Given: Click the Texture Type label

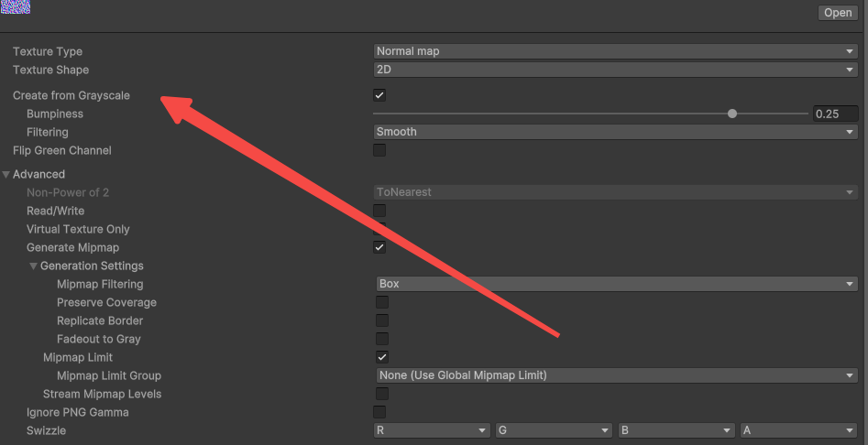Looking at the screenshot, I should tap(48, 51).
